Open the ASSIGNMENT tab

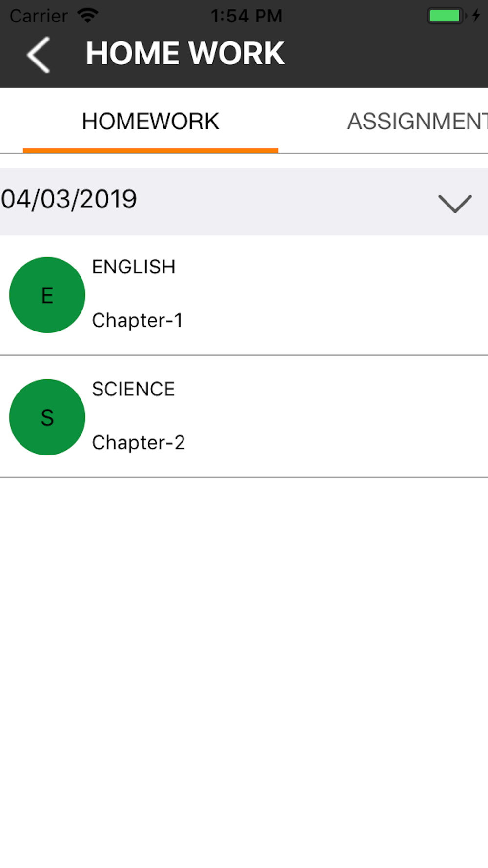(417, 121)
